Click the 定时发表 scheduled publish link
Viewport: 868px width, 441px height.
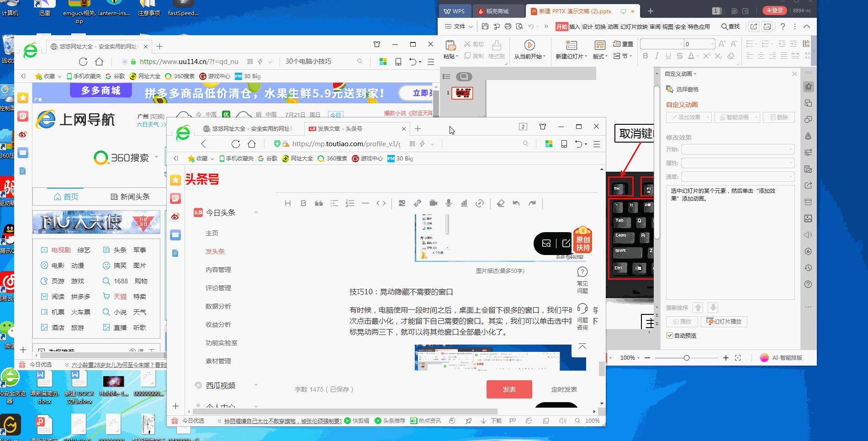(x=564, y=389)
